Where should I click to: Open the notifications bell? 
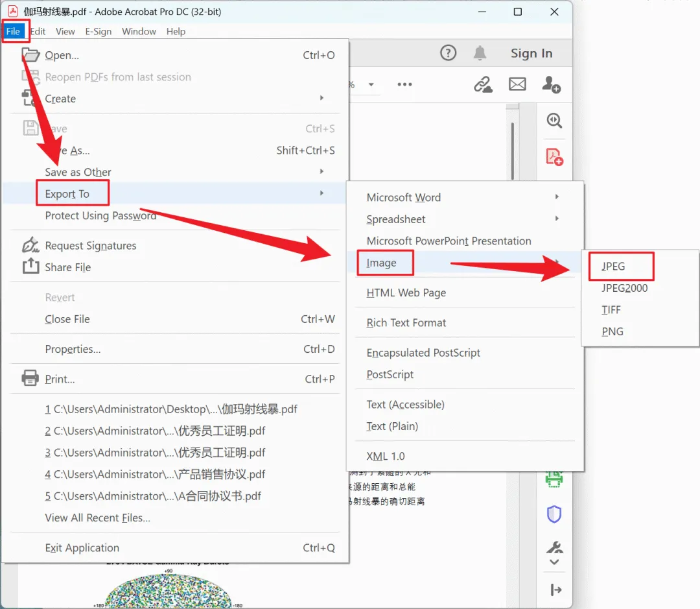480,53
